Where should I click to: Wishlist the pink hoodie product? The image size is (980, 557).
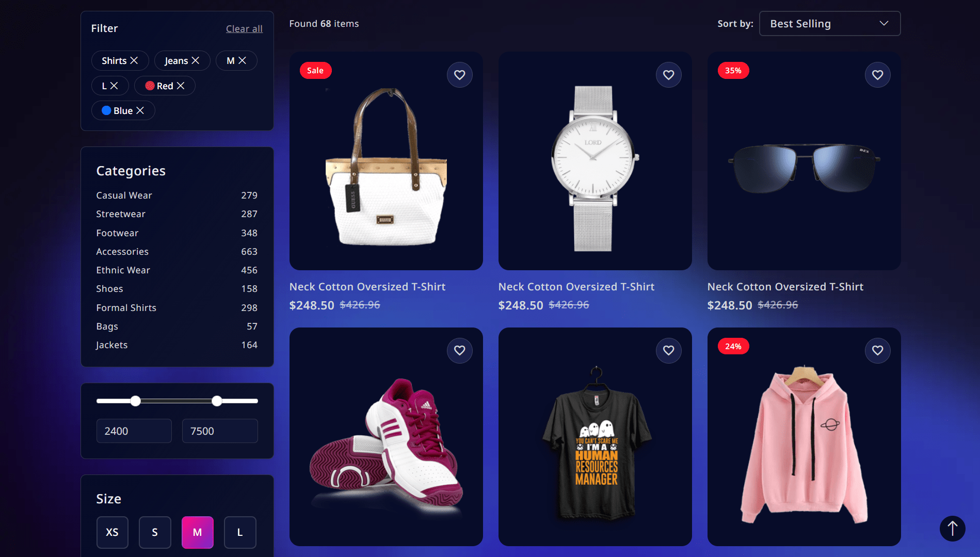(877, 350)
